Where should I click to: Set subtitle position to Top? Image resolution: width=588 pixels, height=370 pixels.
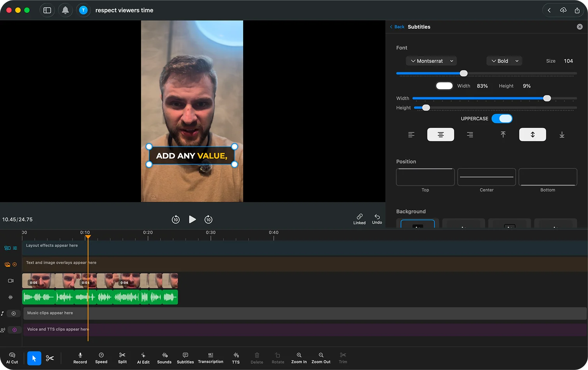(425, 177)
